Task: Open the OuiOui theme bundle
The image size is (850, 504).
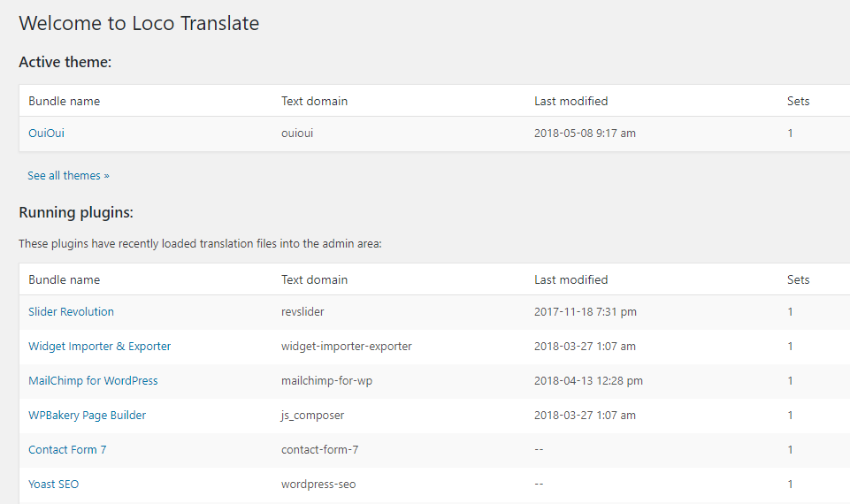Action: click(x=46, y=134)
